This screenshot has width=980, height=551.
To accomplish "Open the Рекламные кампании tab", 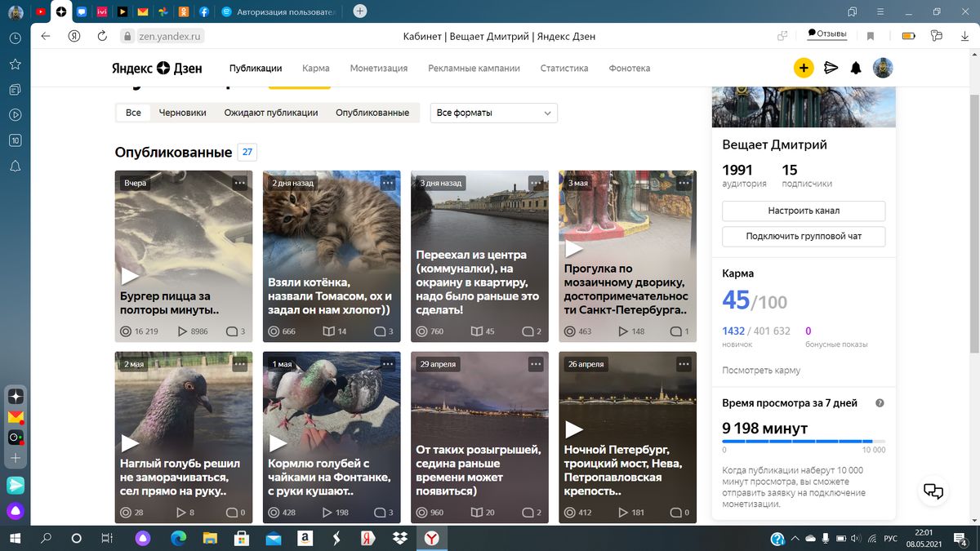I will (474, 69).
